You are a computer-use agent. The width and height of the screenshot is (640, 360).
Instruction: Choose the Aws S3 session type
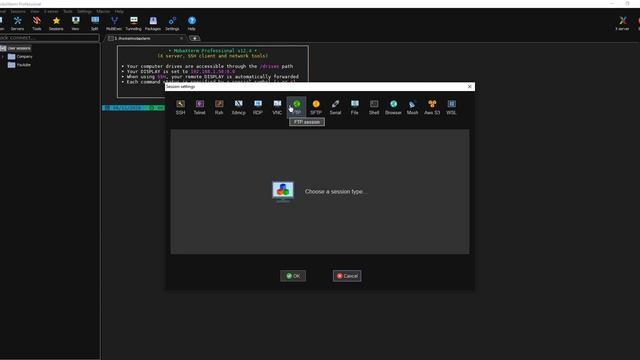(432, 107)
